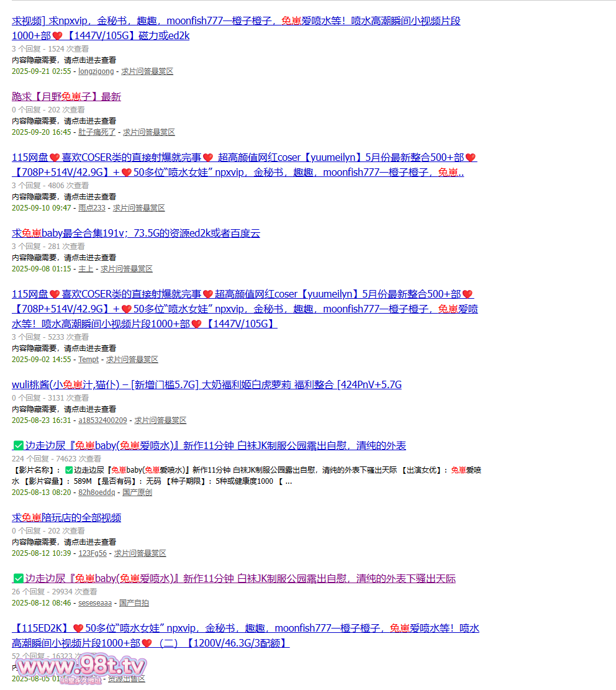The height and width of the screenshot is (690, 616).
Task: Go to the 国产自拍 forum section
Action: (x=134, y=603)
